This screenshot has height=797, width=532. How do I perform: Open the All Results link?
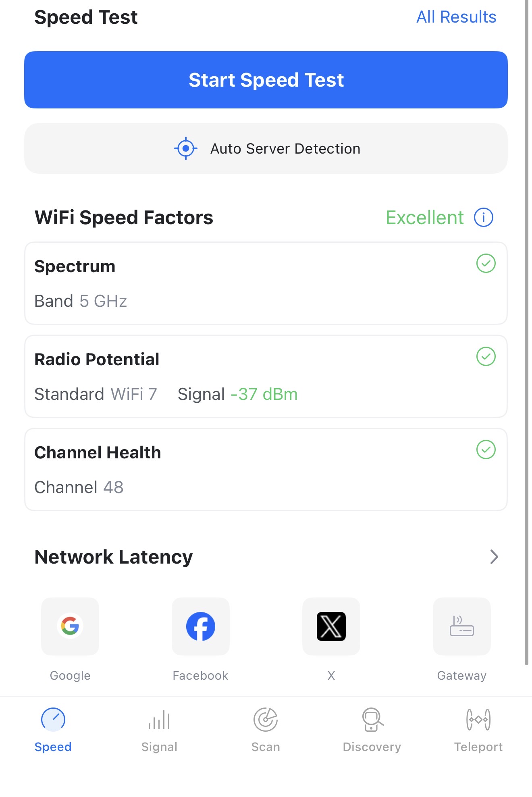tap(456, 17)
